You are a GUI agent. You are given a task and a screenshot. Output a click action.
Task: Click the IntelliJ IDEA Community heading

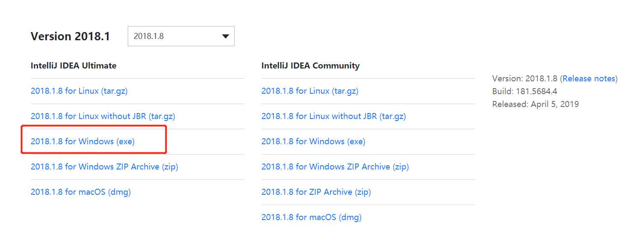(x=311, y=65)
